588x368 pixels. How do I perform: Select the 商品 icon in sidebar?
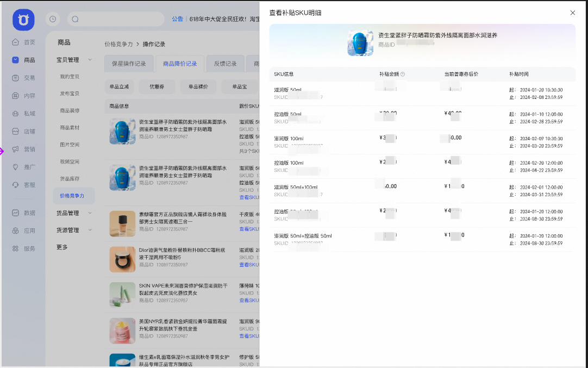pyautogui.click(x=15, y=60)
